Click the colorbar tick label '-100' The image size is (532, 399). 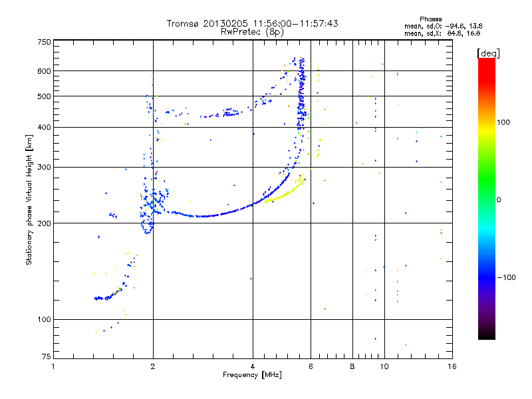(x=506, y=277)
